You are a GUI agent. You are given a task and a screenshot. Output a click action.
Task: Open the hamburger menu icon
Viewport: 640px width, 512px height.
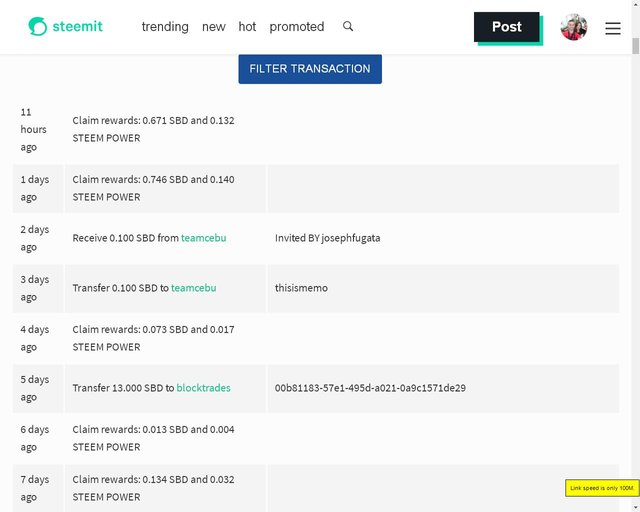pyautogui.click(x=613, y=28)
